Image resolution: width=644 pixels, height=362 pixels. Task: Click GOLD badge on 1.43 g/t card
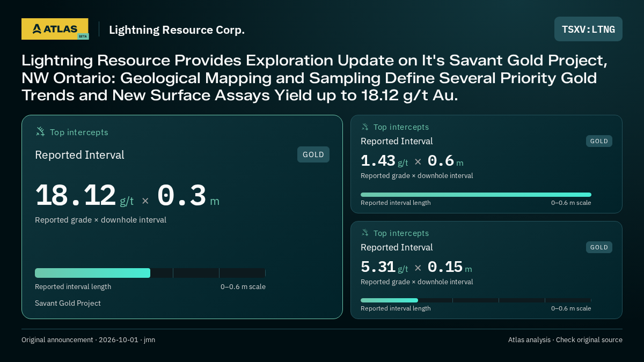[599, 141]
